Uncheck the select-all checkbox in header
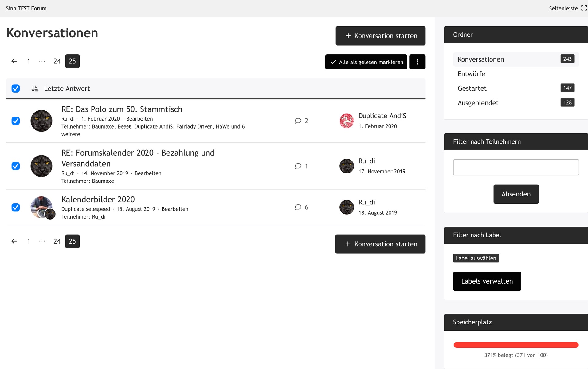Screen dimensions: 588x369 [x=16, y=89]
